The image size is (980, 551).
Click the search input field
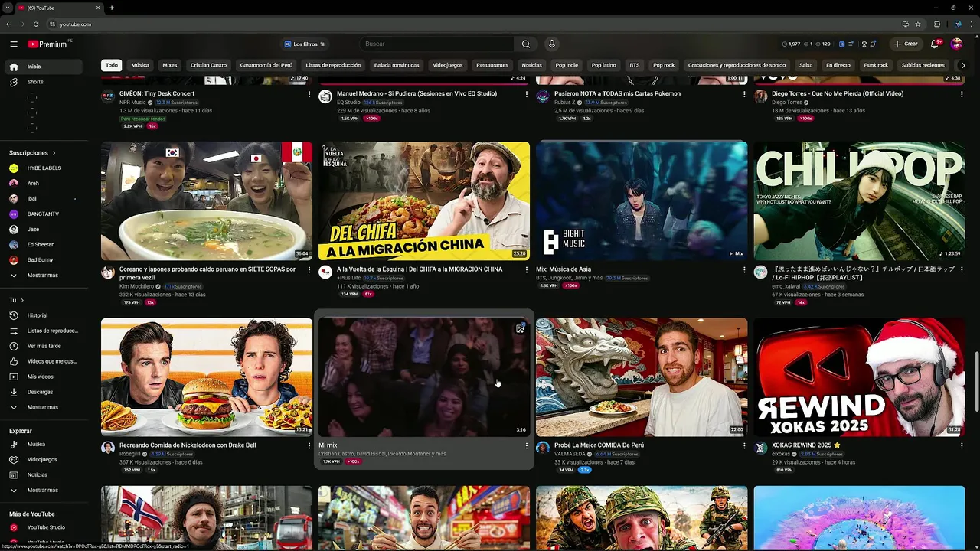coord(436,44)
